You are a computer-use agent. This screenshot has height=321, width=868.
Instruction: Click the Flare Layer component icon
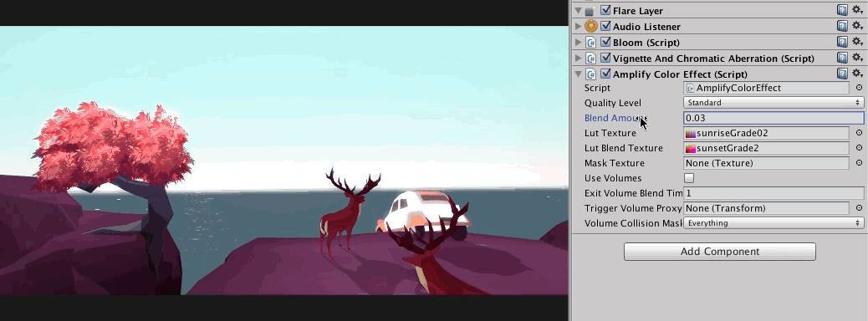[590, 11]
